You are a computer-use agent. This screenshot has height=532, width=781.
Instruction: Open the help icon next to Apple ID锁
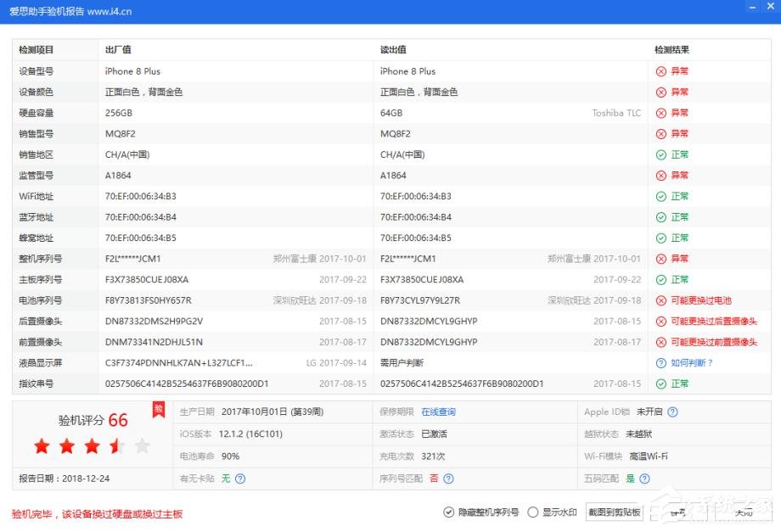pyautogui.click(x=673, y=414)
